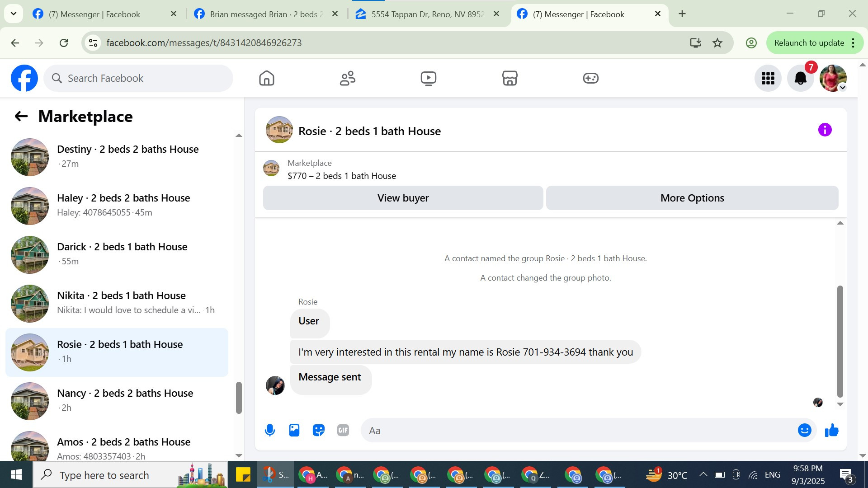This screenshot has height=488, width=868.
Task: Go back to previous page
Action: click(15, 43)
